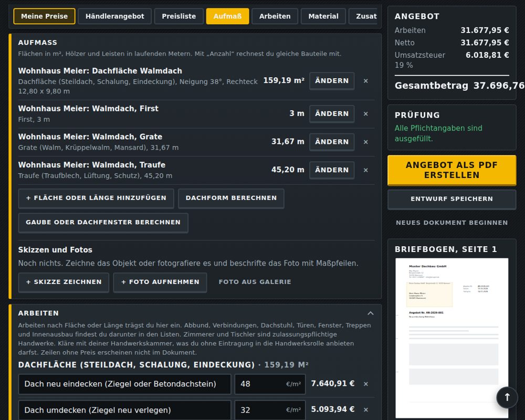Delete the Walmdach, Traufe measurement
525x420 pixels.
365,170
